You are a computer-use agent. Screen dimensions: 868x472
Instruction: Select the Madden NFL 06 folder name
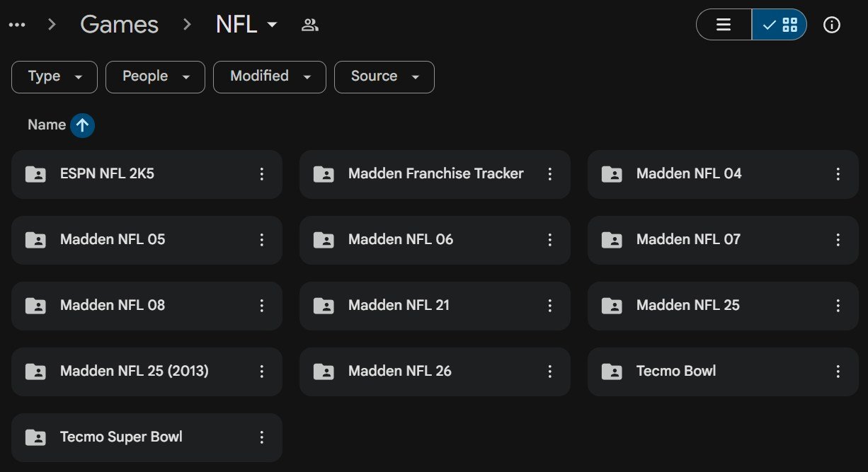pos(401,240)
